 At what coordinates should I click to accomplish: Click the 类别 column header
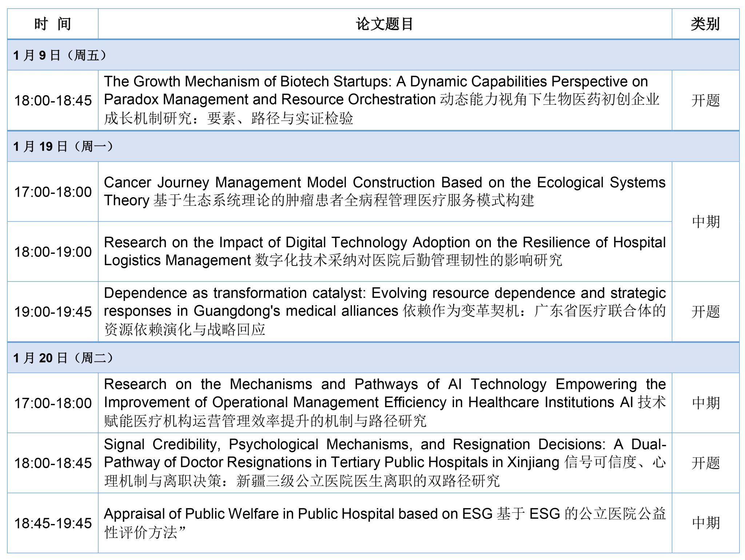[705, 24]
